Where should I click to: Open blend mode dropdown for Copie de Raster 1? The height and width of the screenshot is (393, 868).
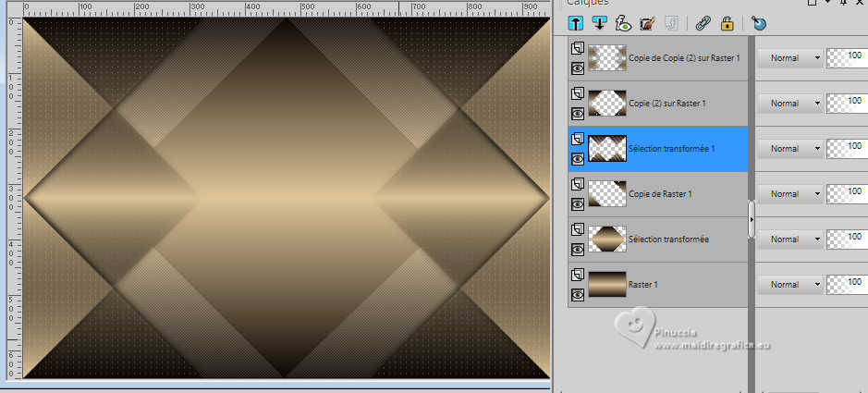click(789, 194)
